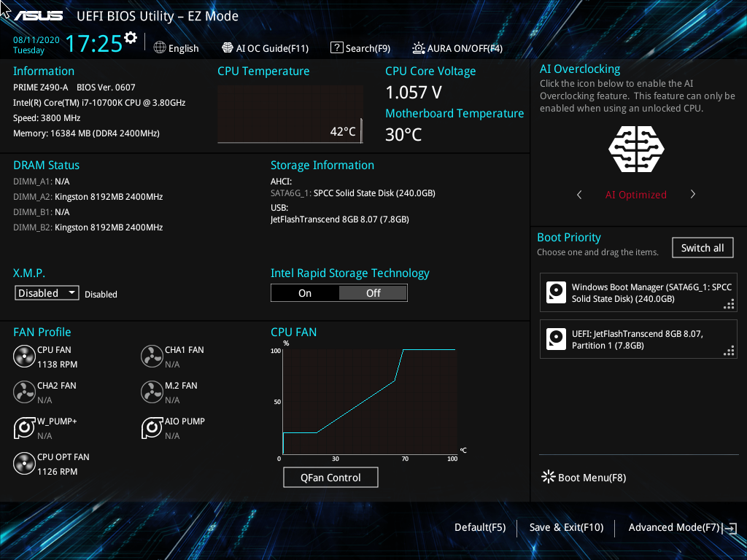Select Windows Boot Manager boot entry
This screenshot has width=747, height=560.
638,292
